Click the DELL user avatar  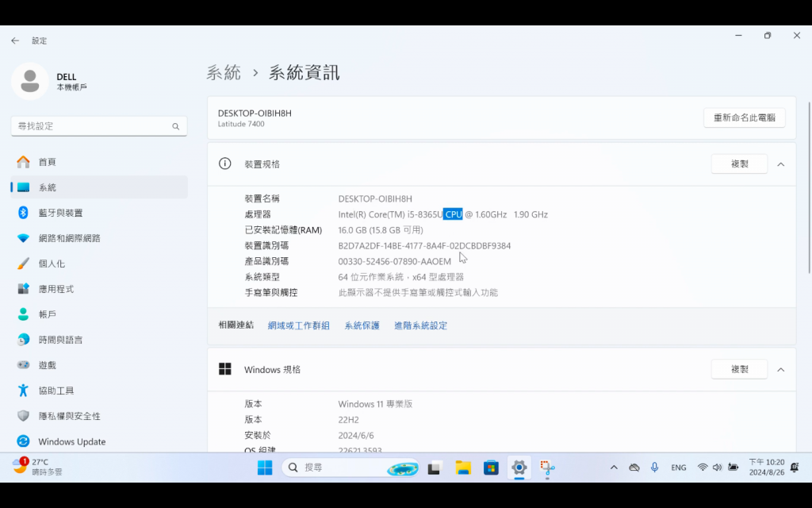pos(30,82)
